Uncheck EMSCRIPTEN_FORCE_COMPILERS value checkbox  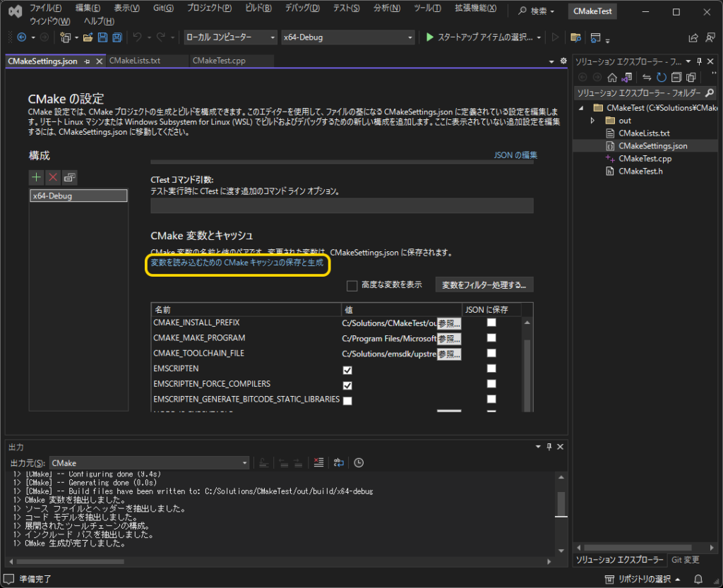347,385
